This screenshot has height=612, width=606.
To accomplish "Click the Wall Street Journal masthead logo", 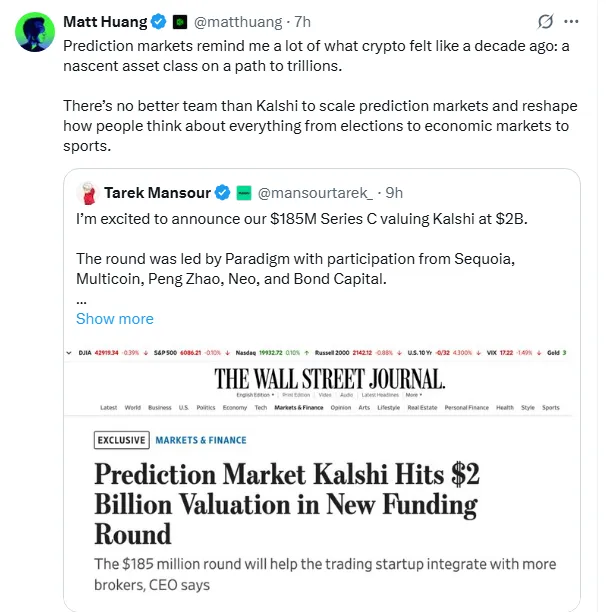I will coord(329,379).
